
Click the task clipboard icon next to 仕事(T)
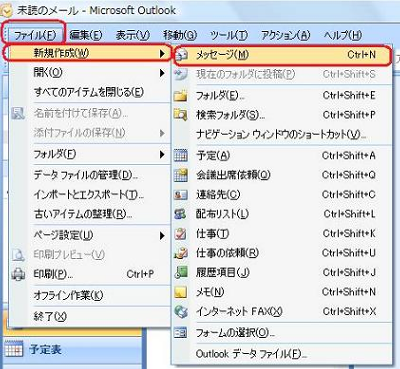click(x=181, y=234)
